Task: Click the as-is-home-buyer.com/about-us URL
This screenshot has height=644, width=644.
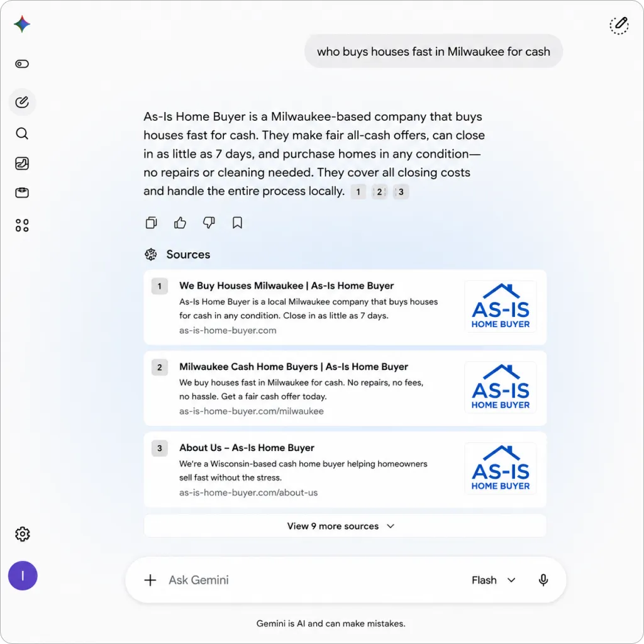Action: pos(248,492)
